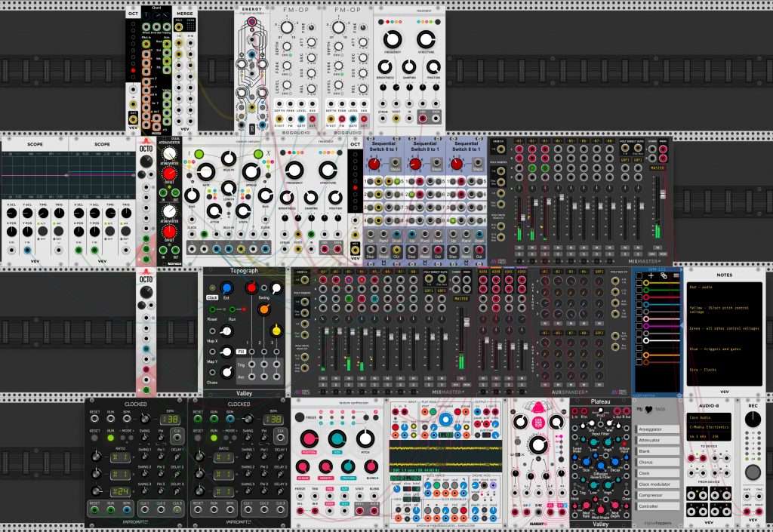
Task: Click the Run input jack on Topograph
Action: click(233, 309)
